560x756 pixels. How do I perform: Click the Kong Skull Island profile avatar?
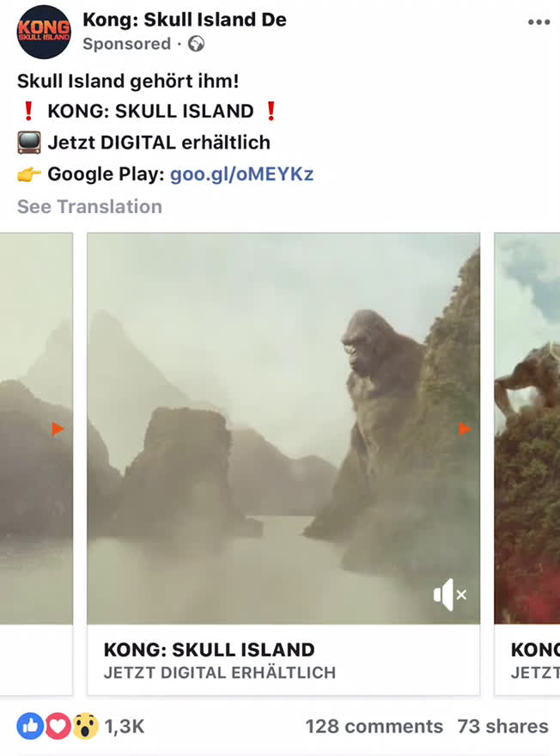click(x=44, y=32)
